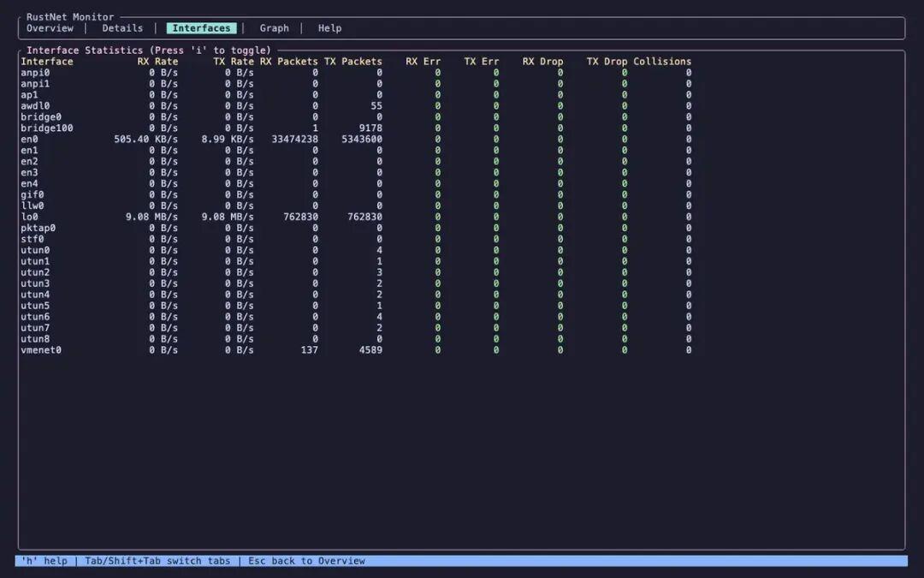
Task: Select the en4 interface name
Action: click(x=29, y=183)
